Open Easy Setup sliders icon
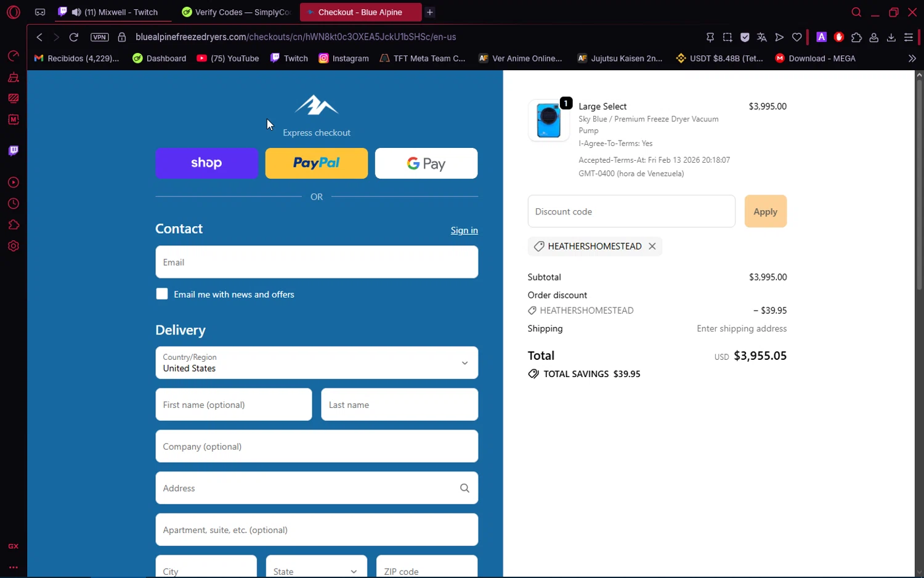 pos(909,38)
